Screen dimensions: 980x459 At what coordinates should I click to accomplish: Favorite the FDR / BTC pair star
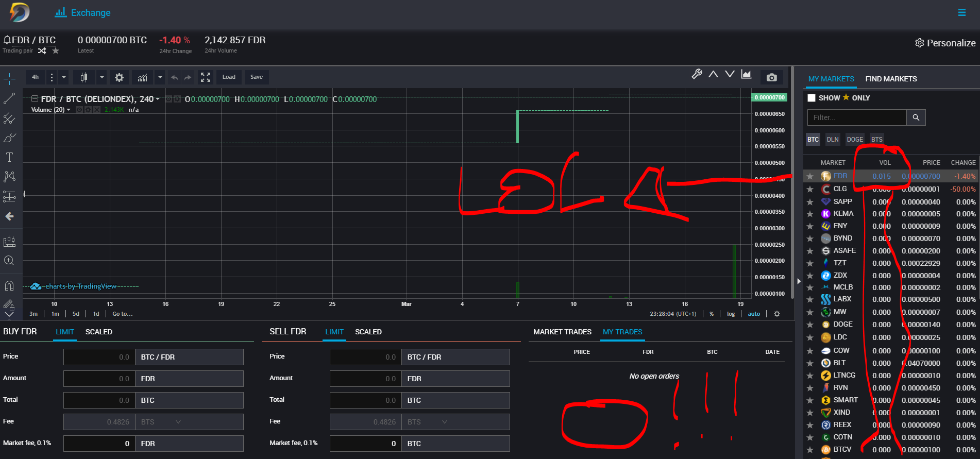point(56,50)
